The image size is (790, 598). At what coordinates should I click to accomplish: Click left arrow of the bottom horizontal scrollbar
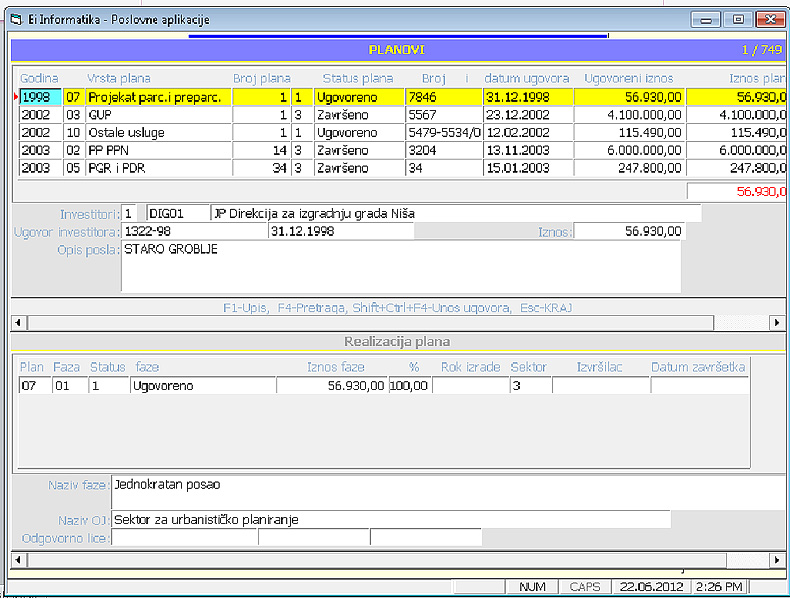pyautogui.click(x=17, y=559)
